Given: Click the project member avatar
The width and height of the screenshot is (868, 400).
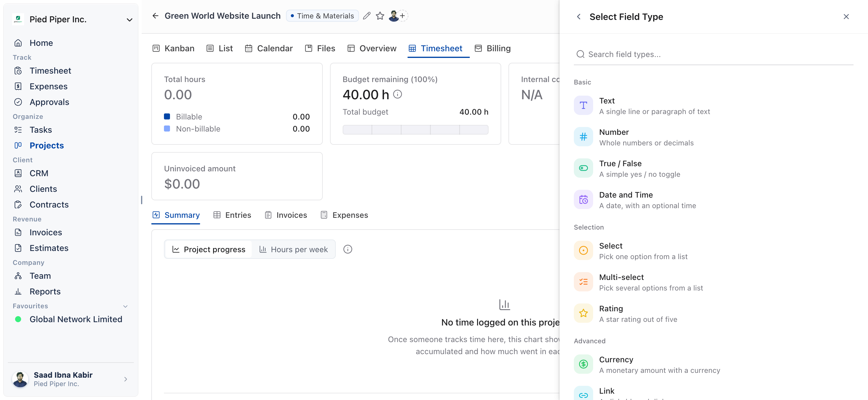Looking at the screenshot, I should [x=394, y=16].
